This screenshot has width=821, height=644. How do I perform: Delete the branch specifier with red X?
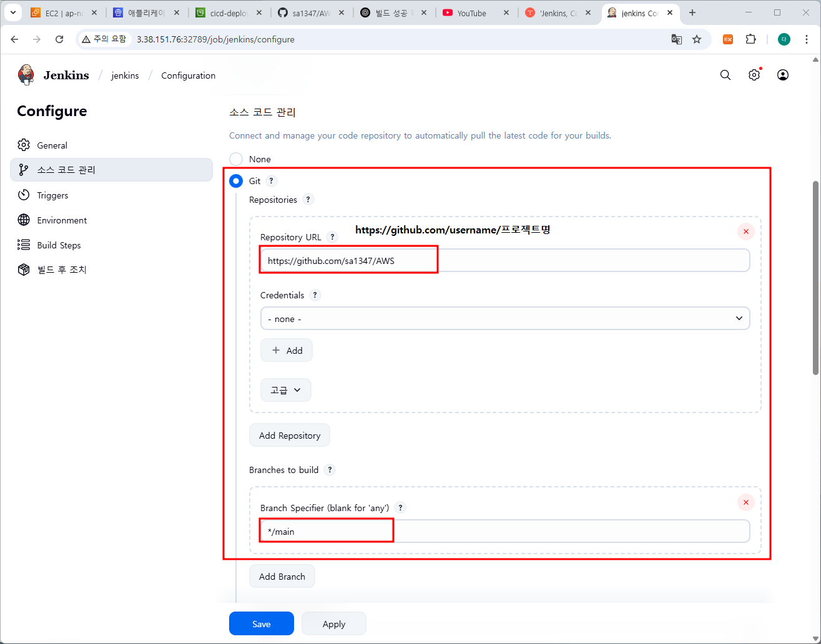746,502
